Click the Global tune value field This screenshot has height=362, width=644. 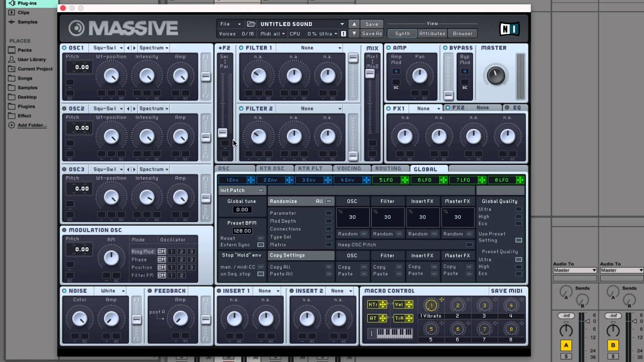tap(242, 210)
